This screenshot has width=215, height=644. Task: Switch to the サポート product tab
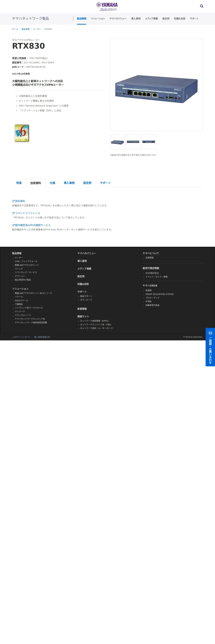coord(105,183)
